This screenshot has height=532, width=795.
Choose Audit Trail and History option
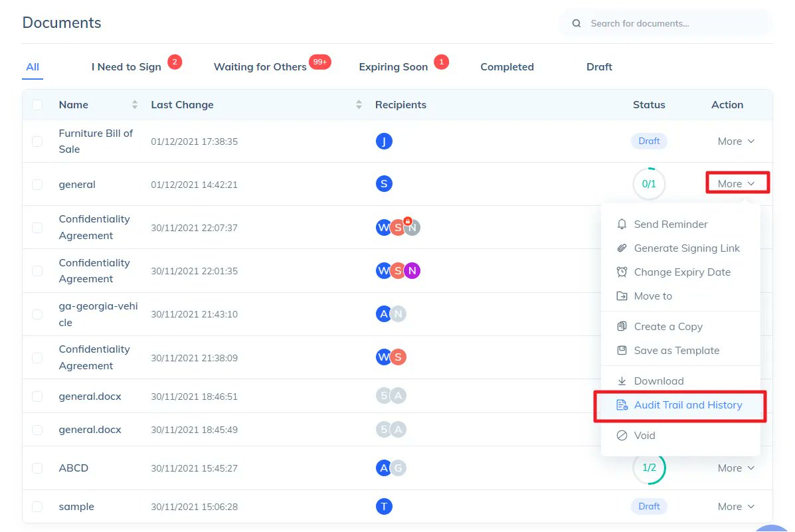pyautogui.click(x=680, y=404)
